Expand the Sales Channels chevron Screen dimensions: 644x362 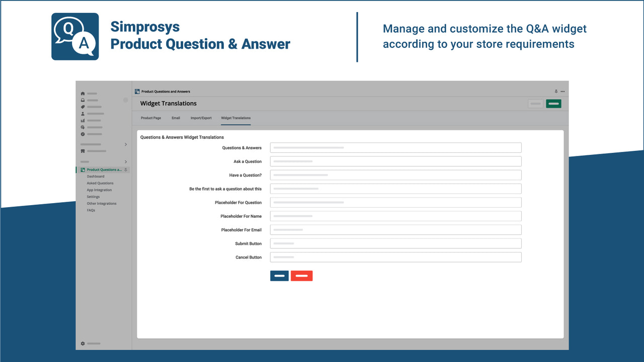point(126,143)
